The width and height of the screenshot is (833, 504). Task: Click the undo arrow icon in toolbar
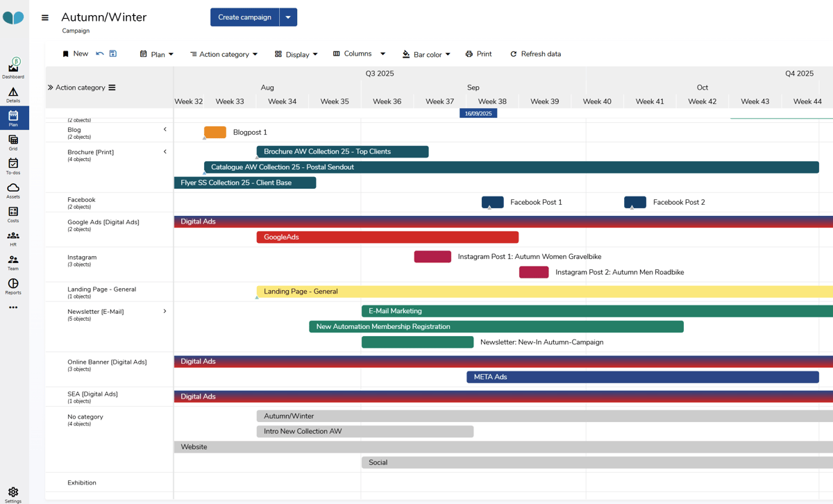[x=100, y=53]
